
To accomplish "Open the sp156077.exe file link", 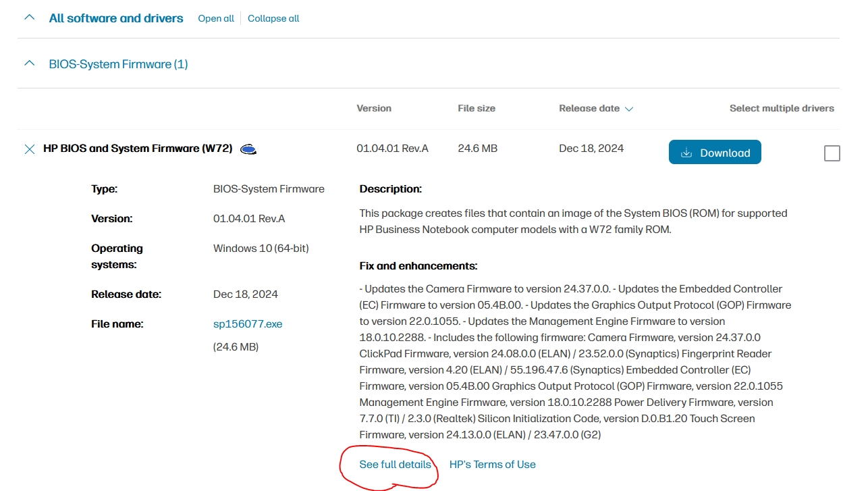I will (x=248, y=324).
